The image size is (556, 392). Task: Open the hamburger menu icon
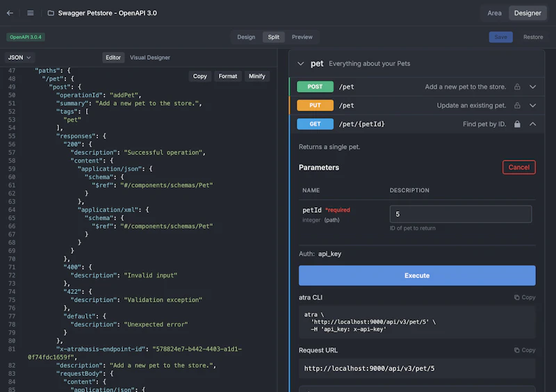click(31, 13)
